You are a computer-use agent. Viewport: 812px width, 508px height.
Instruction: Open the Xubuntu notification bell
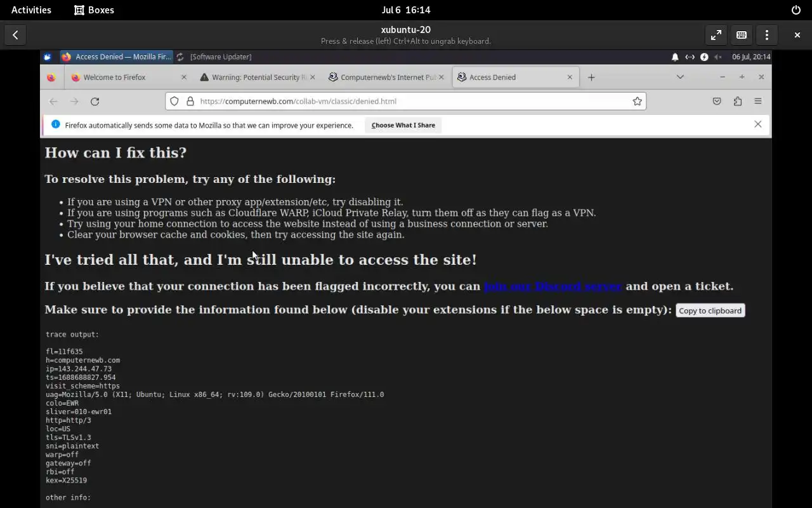point(675,57)
